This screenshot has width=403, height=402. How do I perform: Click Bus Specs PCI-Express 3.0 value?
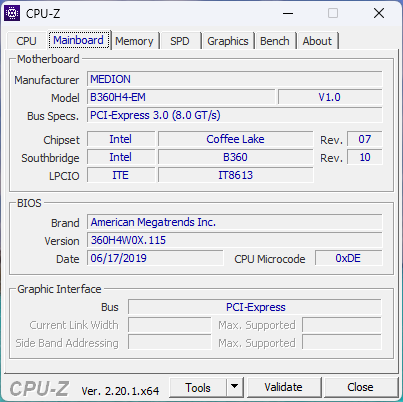pyautogui.click(x=235, y=115)
